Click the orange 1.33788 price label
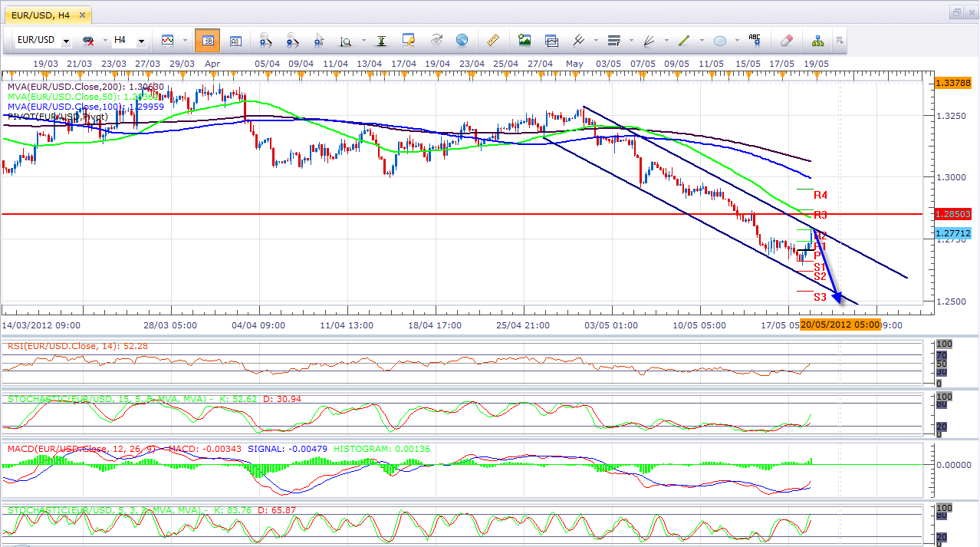This screenshot has height=547, width=980. pyautogui.click(x=953, y=82)
